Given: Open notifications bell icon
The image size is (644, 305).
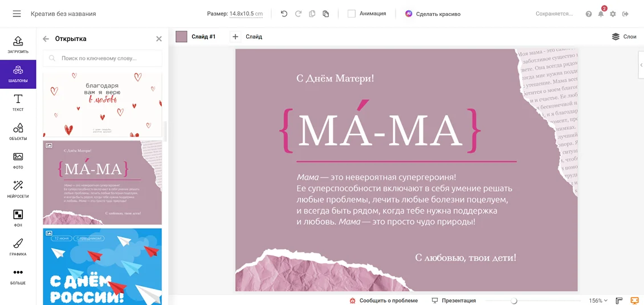Looking at the screenshot, I should 601,14.
